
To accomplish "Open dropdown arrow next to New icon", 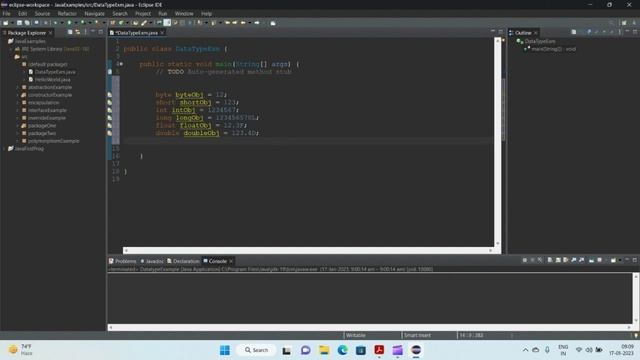I will tap(12, 23).
